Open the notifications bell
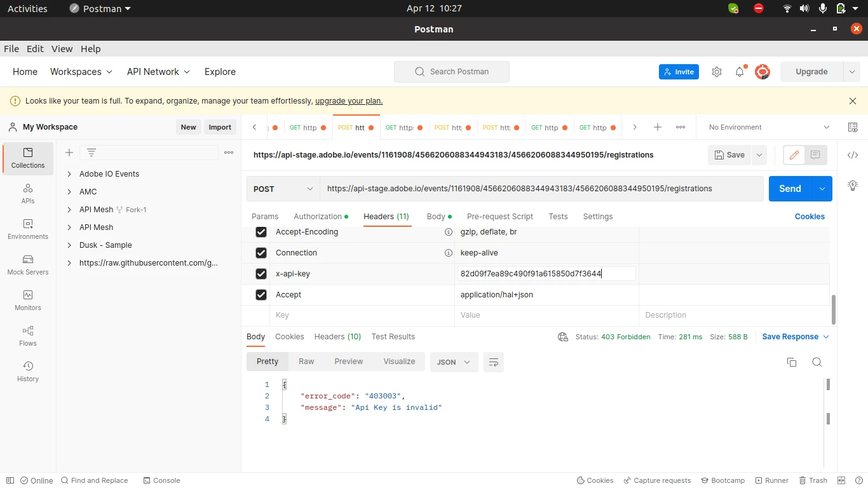 point(740,72)
